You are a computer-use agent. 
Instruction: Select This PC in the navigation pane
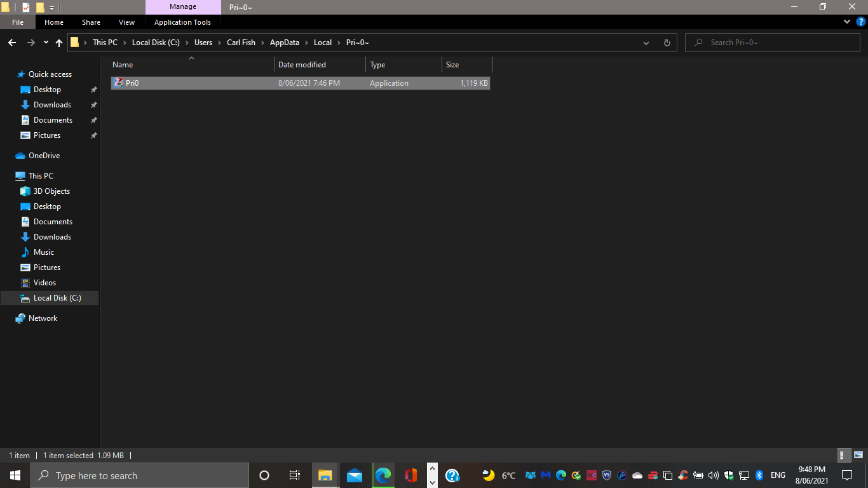click(x=41, y=176)
